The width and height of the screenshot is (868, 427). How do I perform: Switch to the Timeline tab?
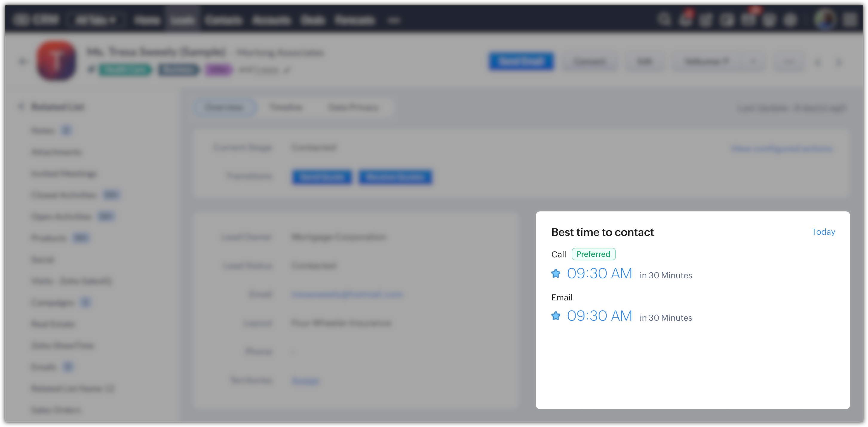tap(286, 107)
